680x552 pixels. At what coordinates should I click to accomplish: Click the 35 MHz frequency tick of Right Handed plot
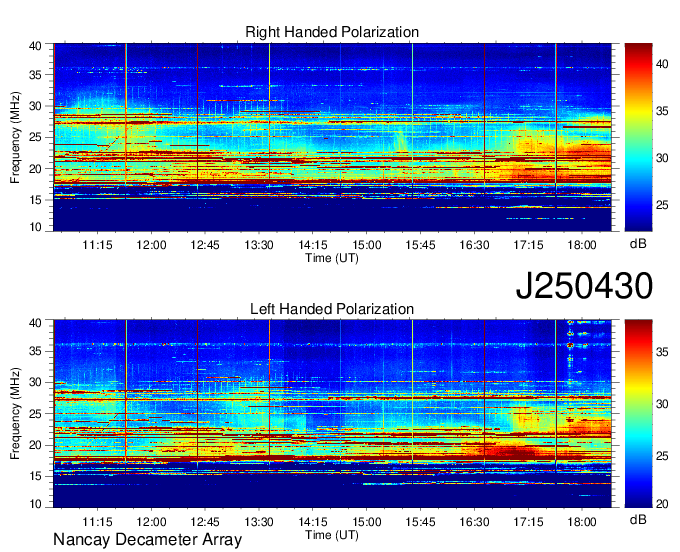(x=36, y=75)
